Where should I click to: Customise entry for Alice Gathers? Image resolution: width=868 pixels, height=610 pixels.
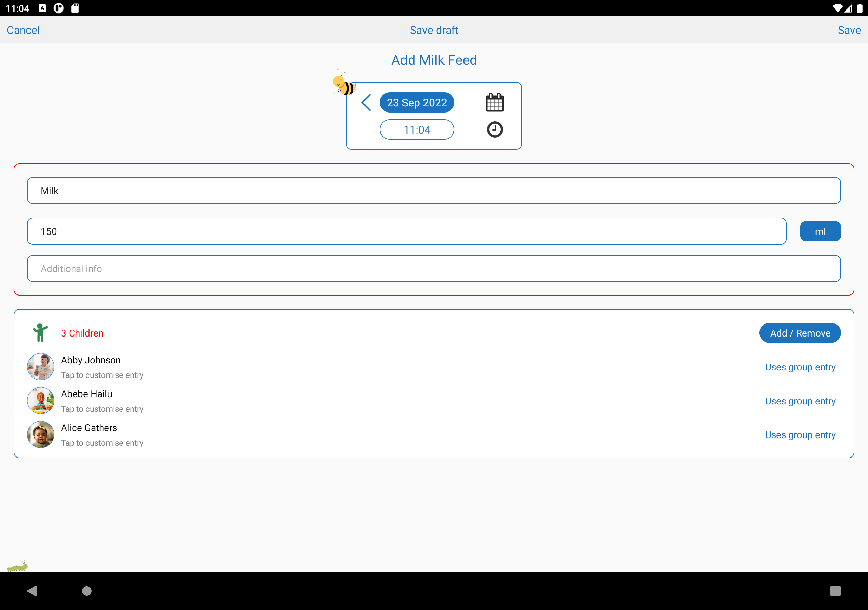(102, 443)
